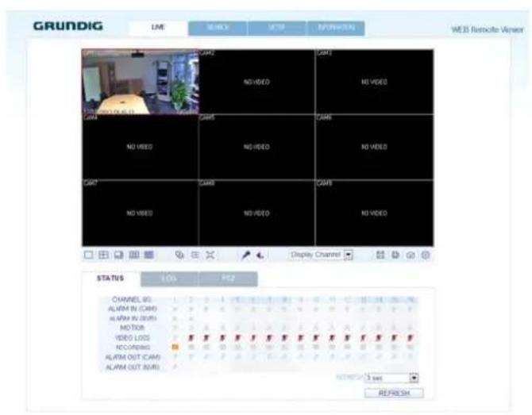Select the CAM9 no-video cell
This screenshot has width=532, height=415.
pos(374,213)
